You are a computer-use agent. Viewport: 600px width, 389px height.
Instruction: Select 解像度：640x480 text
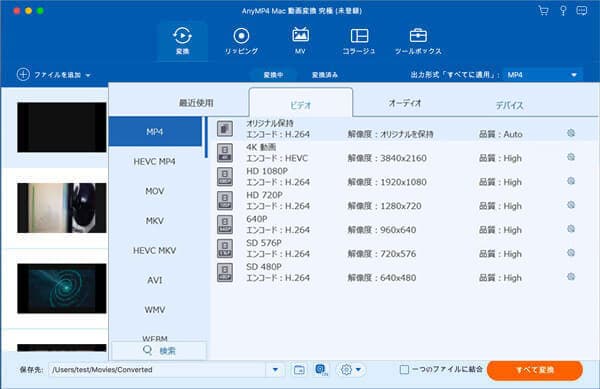(382, 278)
